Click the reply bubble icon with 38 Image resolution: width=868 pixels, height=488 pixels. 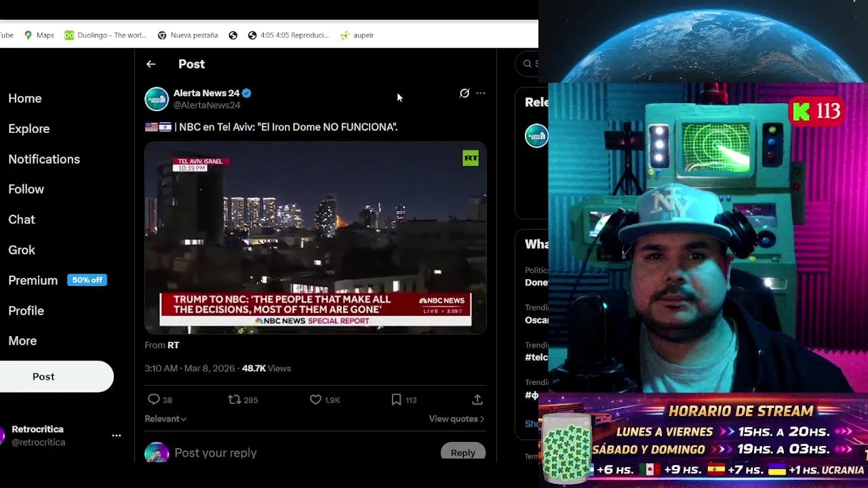coord(154,400)
